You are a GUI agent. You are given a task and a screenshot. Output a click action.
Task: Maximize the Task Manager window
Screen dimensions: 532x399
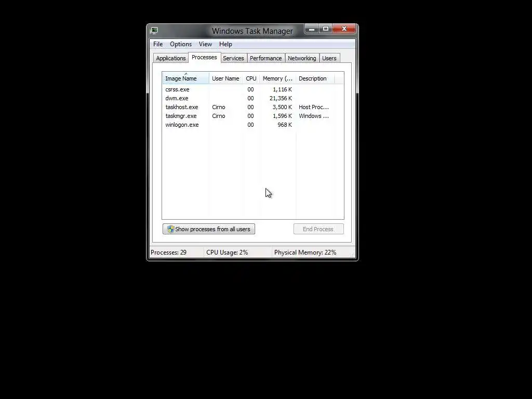[325, 29]
